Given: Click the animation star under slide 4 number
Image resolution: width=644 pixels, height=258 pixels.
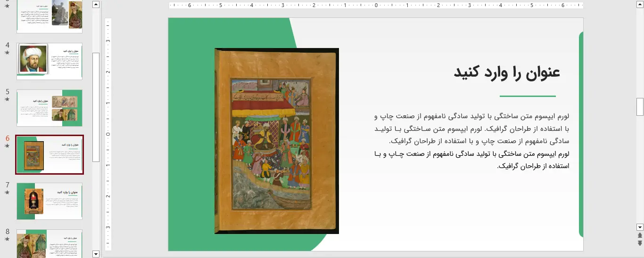Looking at the screenshot, I should click(7, 53).
